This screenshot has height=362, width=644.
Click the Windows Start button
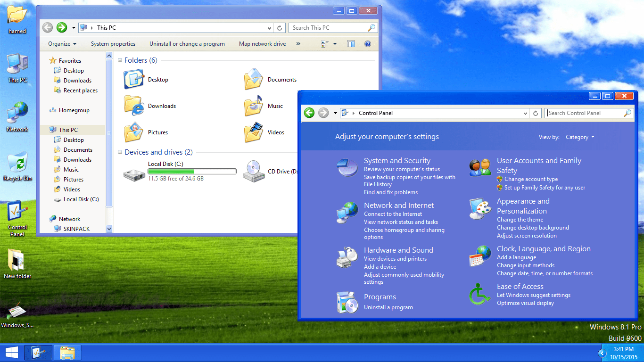pos(12,353)
